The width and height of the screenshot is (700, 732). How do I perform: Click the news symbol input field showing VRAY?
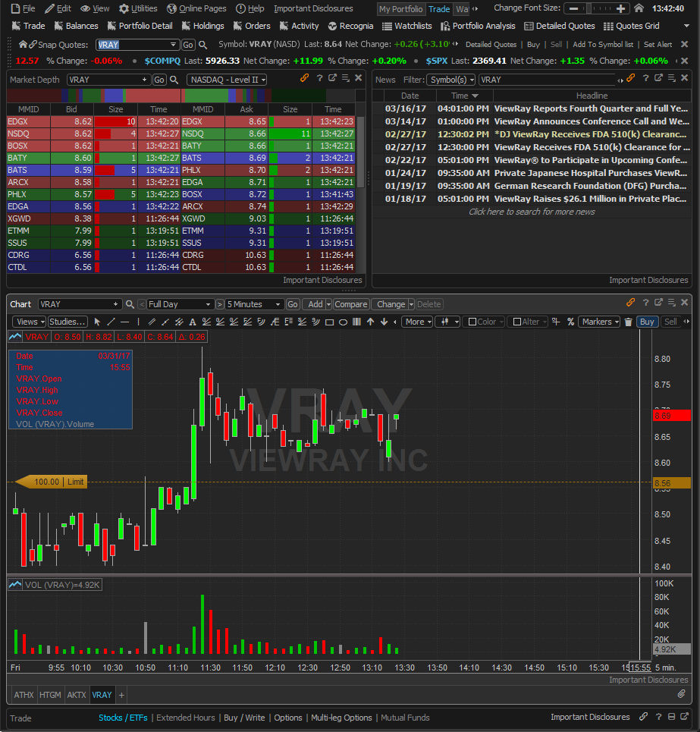pos(547,80)
